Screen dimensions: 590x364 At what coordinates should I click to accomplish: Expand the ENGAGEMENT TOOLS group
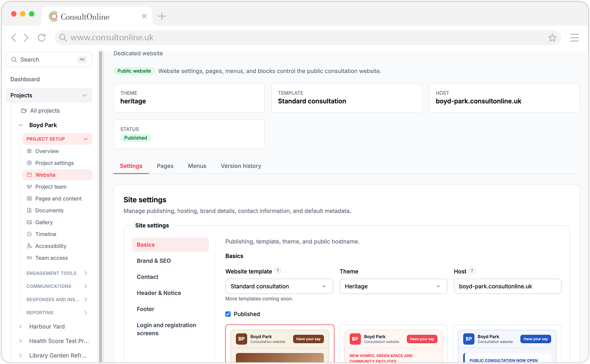point(86,273)
